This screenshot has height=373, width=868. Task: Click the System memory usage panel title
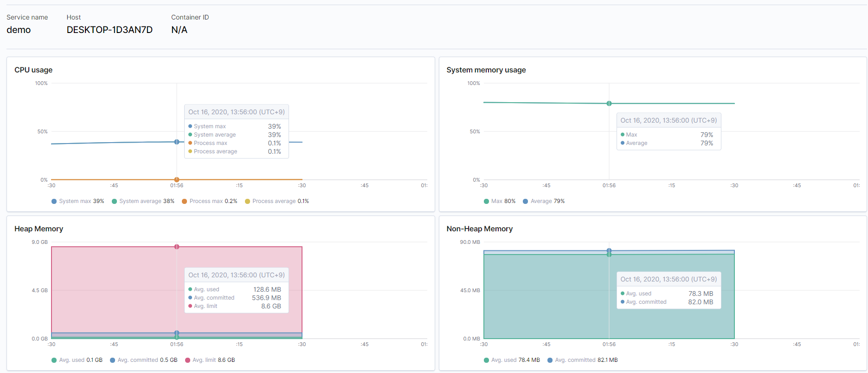coord(486,70)
